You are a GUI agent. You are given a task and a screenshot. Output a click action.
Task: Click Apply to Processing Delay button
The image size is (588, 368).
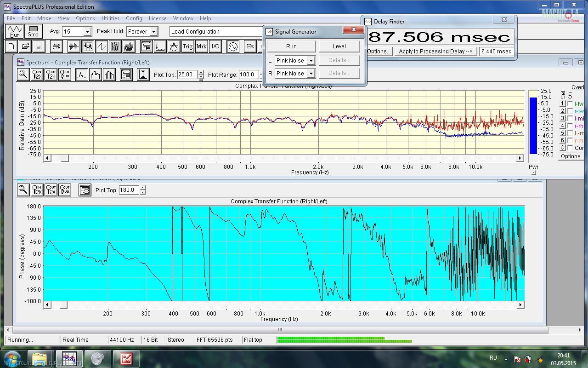coord(435,52)
